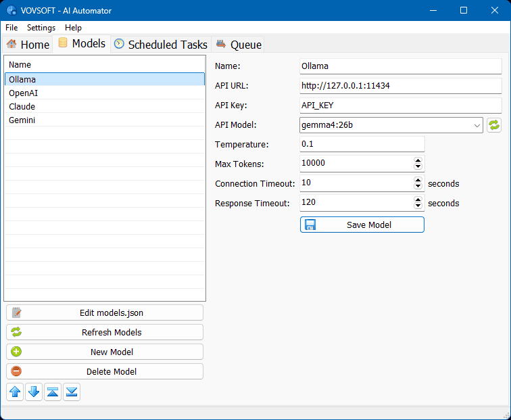This screenshot has width=511, height=420.
Task: Increase Response Timeout with up arrow
Action: (x=418, y=200)
